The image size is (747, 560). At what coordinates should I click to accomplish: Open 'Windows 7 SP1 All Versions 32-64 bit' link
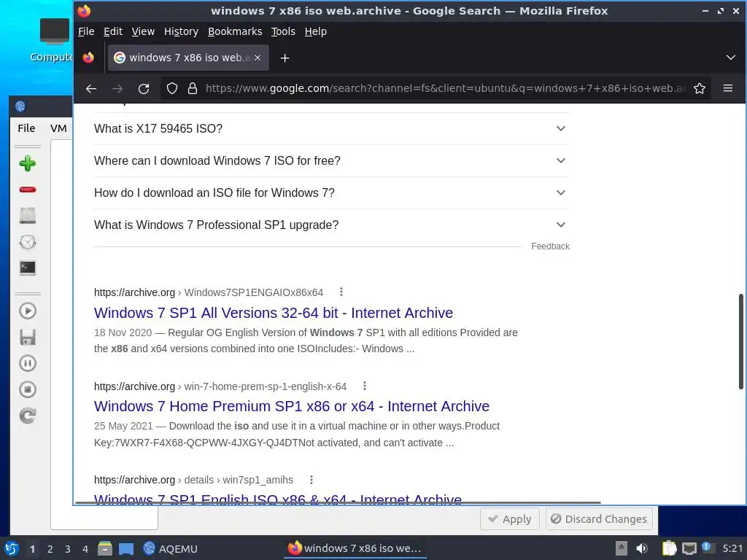pos(274,313)
